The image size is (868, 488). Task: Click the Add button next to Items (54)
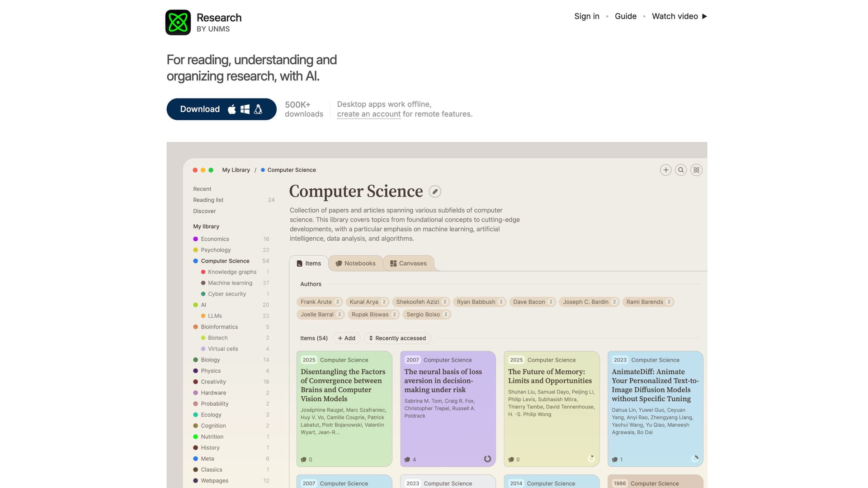(346, 338)
